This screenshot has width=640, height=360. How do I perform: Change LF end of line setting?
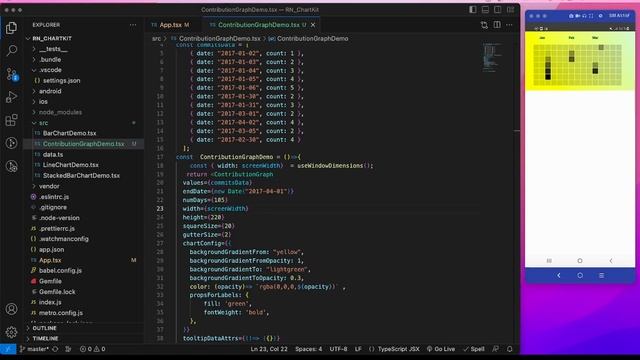point(358,349)
